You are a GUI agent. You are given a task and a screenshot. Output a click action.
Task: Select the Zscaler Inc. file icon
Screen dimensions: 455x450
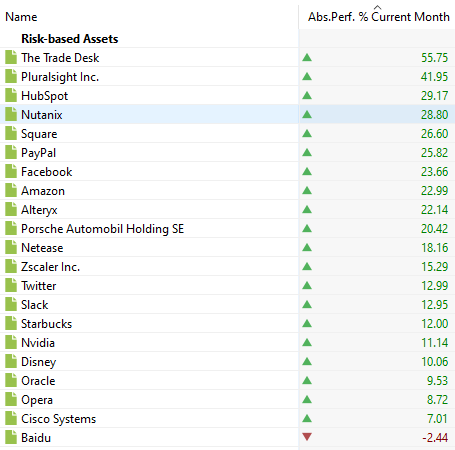click(x=11, y=266)
